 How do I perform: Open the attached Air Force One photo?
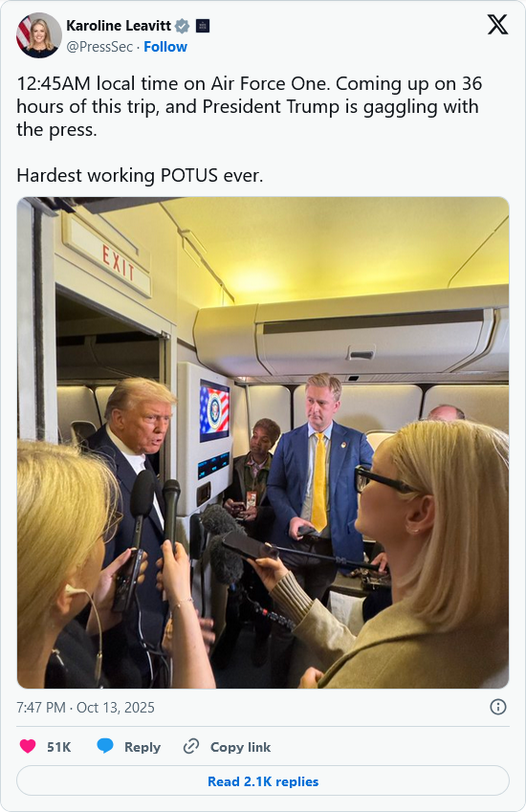[x=263, y=443]
